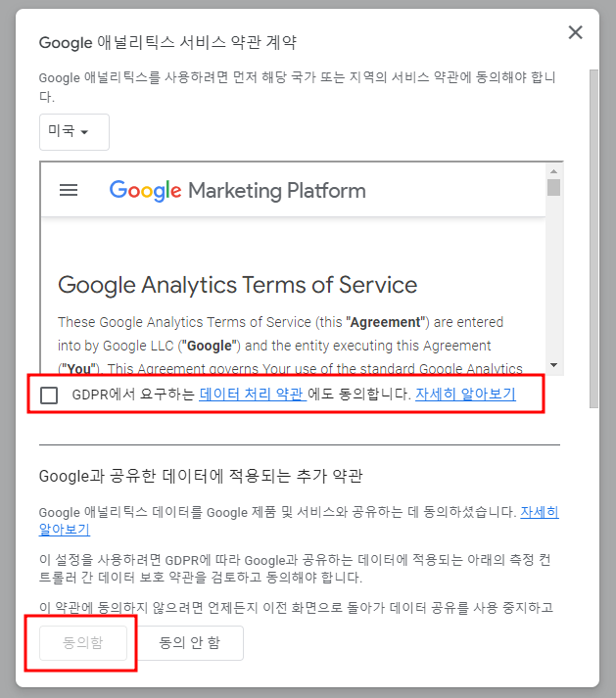Click the dialog's outer vertical scrollbar
Image resolution: width=616 pixels, height=698 pixels.
tap(593, 239)
